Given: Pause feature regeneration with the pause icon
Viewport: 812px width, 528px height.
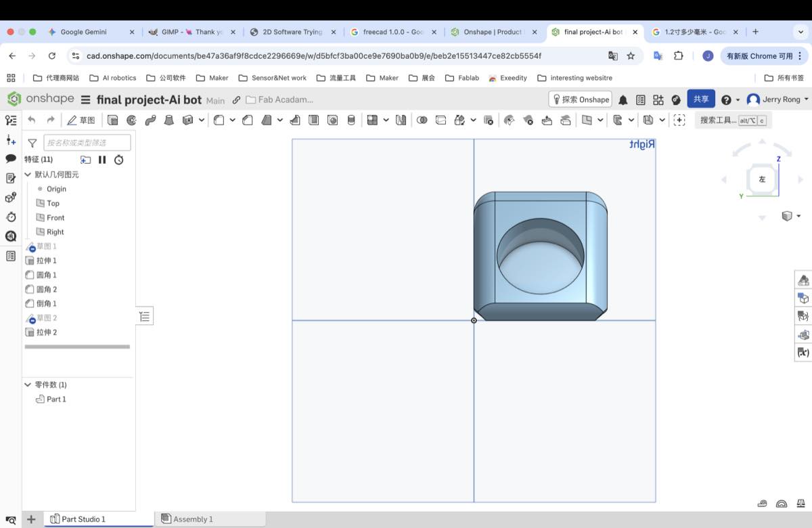Looking at the screenshot, I should pyautogui.click(x=102, y=160).
